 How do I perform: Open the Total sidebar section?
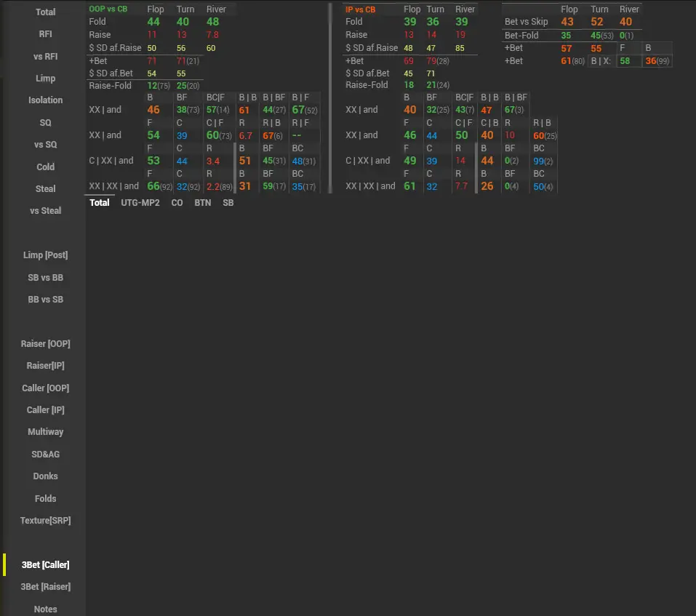pyautogui.click(x=45, y=12)
